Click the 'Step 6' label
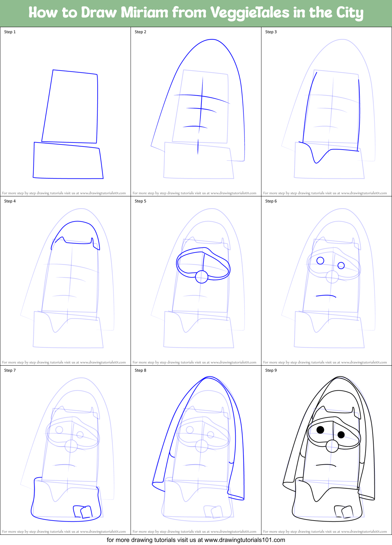 point(271,201)
